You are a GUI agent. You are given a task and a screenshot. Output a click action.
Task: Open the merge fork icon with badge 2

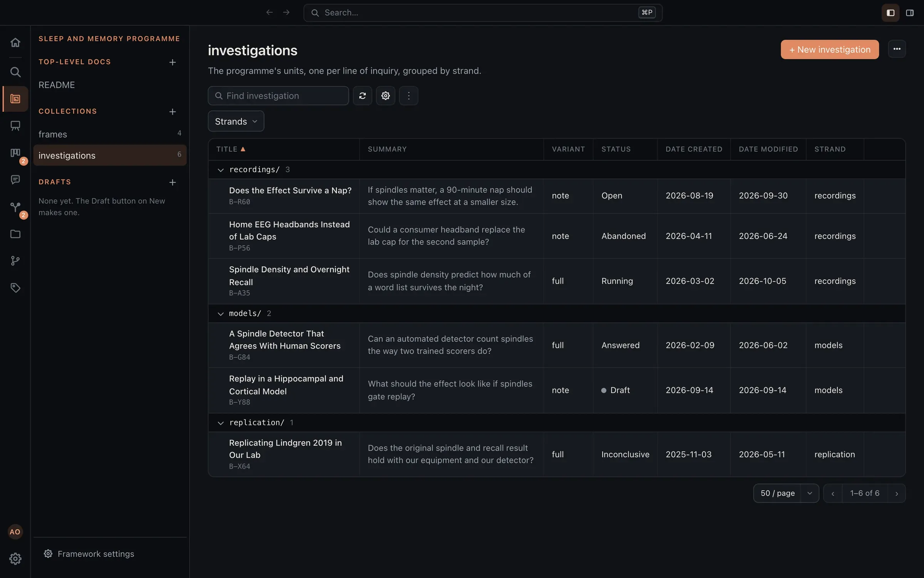(x=15, y=207)
